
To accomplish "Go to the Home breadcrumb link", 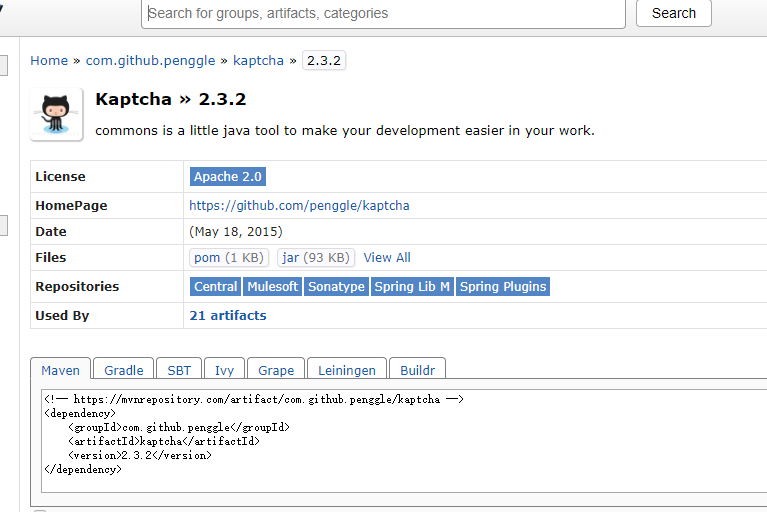I will click(x=49, y=61).
